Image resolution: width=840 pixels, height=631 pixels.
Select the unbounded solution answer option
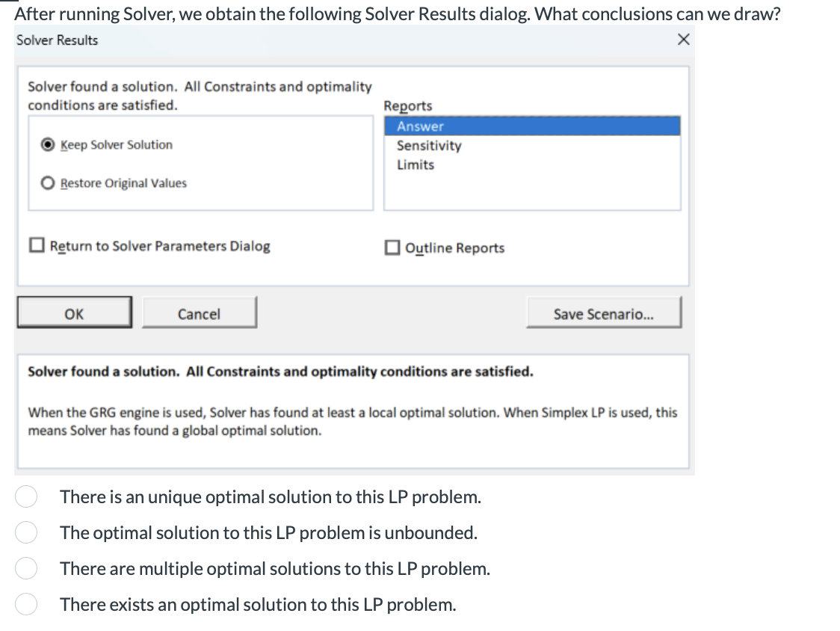(26, 532)
